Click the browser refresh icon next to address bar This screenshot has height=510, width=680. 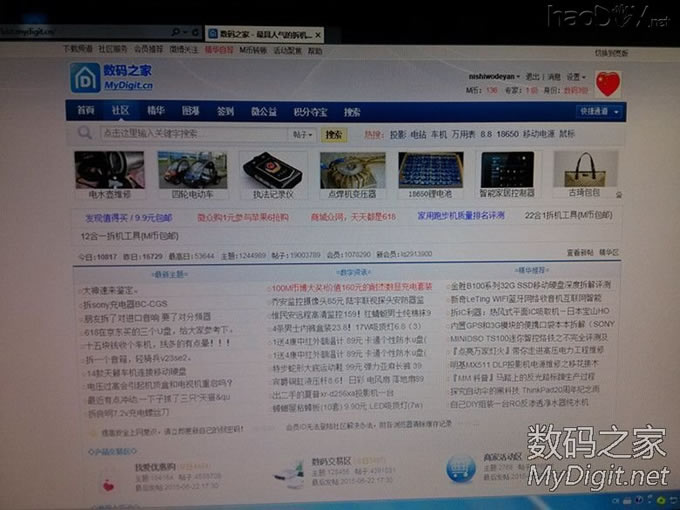click(x=195, y=32)
